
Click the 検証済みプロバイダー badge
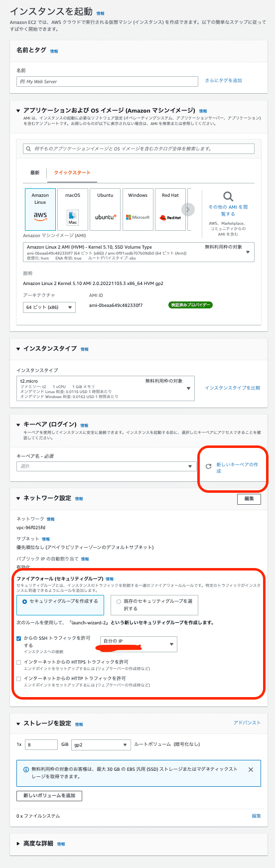[190, 305]
